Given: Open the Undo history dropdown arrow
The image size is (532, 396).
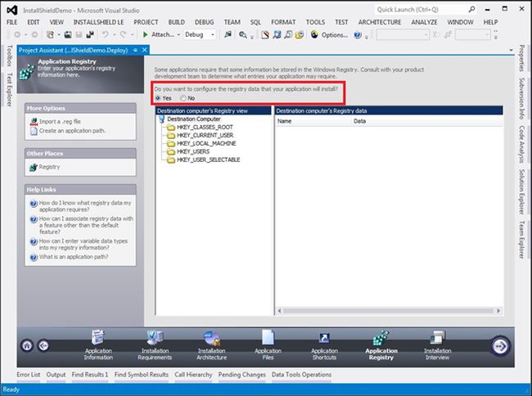Looking at the screenshot, I should click(x=115, y=35).
